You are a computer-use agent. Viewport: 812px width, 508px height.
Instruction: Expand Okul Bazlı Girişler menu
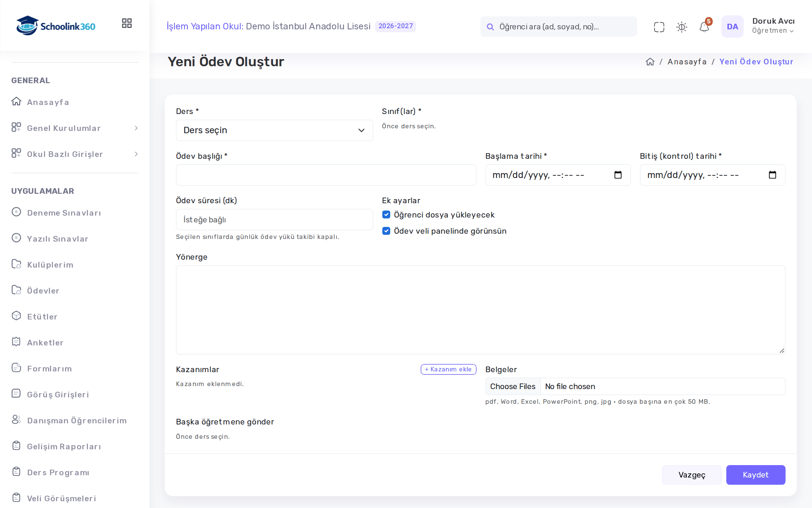75,154
